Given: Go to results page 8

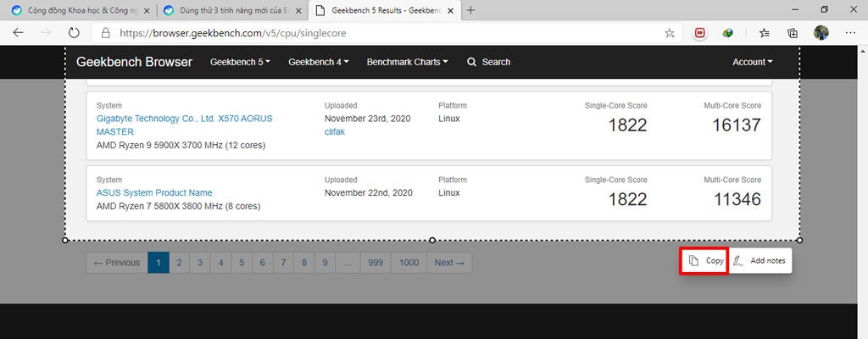Looking at the screenshot, I should (304, 263).
